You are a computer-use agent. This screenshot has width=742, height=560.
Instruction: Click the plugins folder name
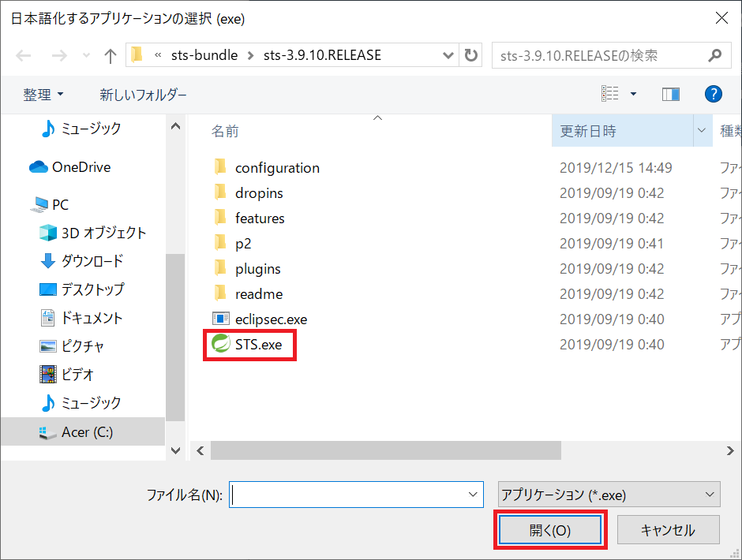click(258, 269)
